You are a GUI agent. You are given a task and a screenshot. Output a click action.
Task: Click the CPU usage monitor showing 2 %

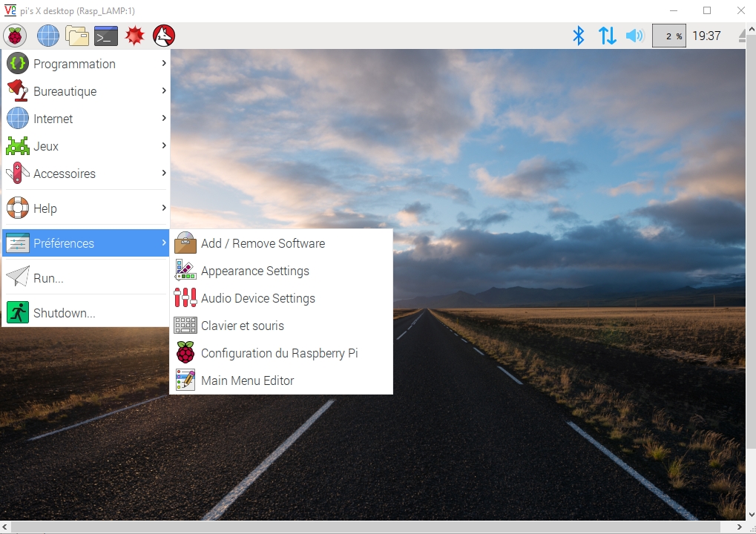point(668,36)
